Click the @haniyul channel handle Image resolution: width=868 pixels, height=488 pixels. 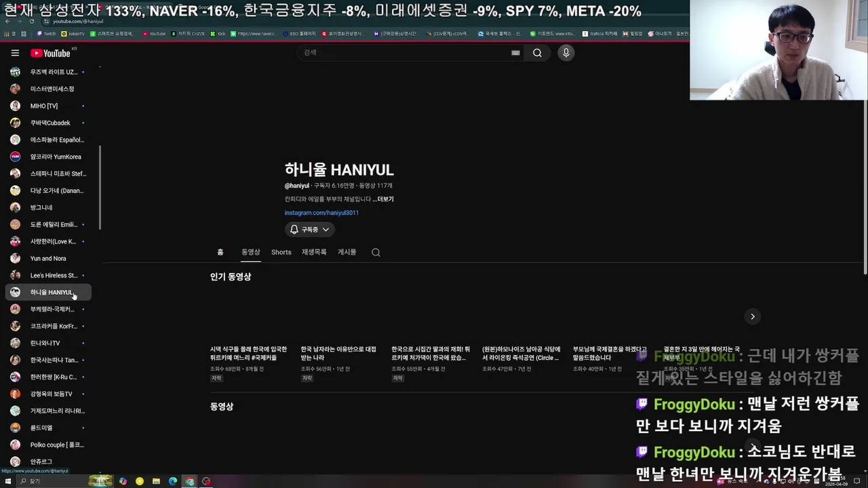pyautogui.click(x=296, y=186)
